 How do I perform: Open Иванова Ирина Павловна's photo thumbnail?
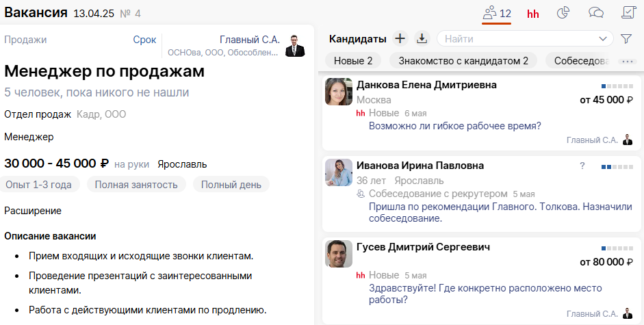click(x=339, y=172)
